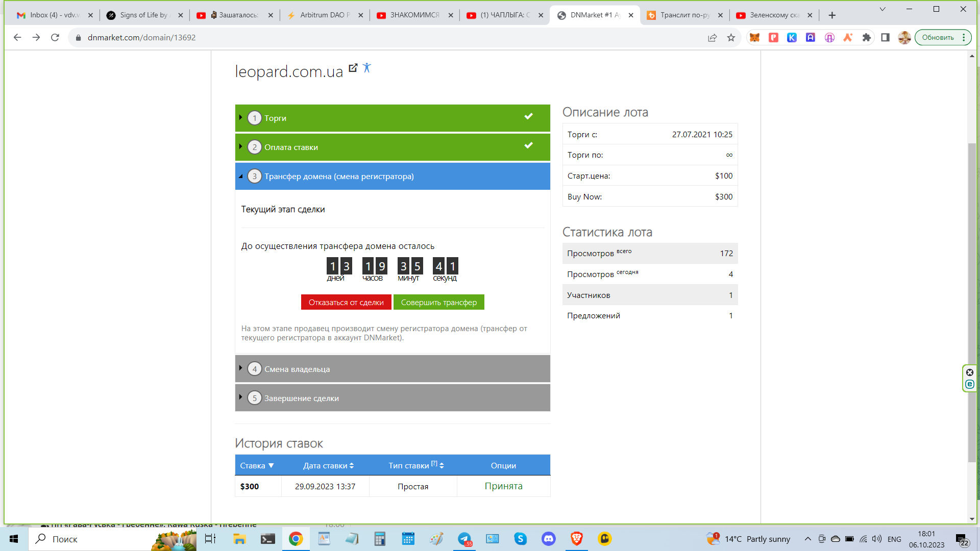Open File Explorer from the taskbar
The image size is (980, 551).
pyautogui.click(x=239, y=539)
